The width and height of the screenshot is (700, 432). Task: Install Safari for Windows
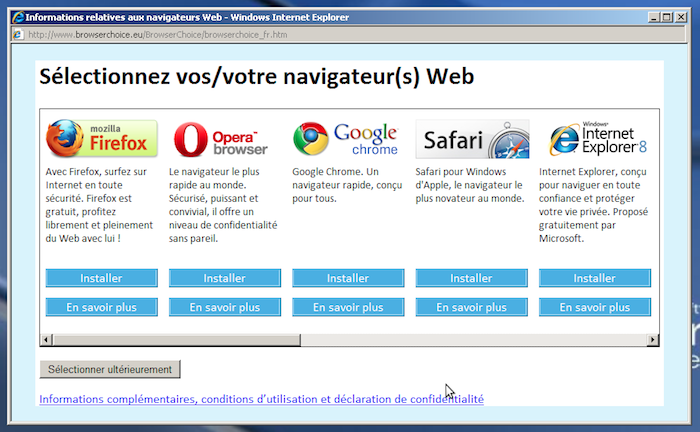(x=472, y=278)
